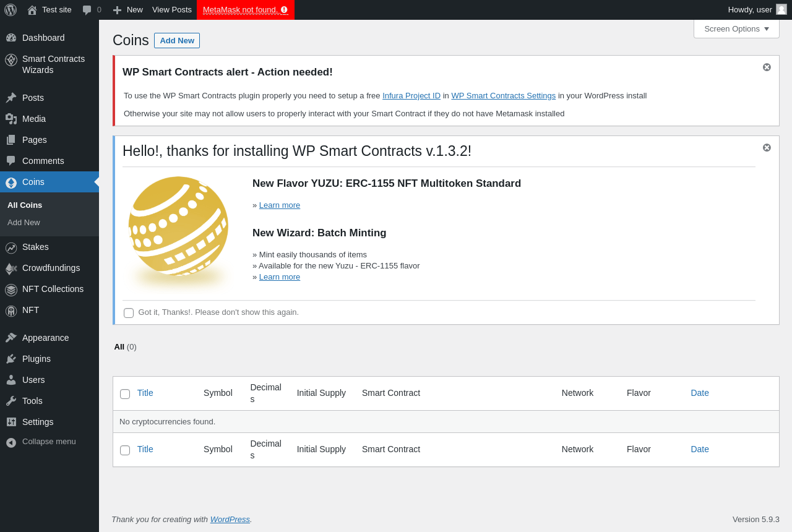Sort by Title in the table header
This screenshot has width=792, height=532.
pyautogui.click(x=145, y=393)
